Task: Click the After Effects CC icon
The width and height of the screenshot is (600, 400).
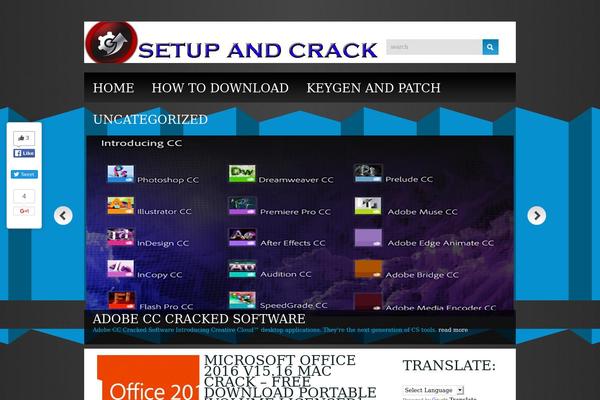Action: tap(242, 237)
